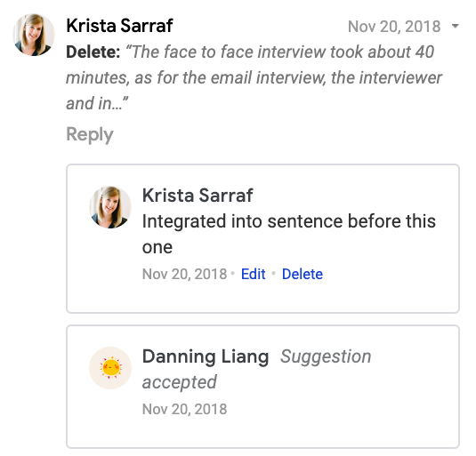Click the 'minutes, as for the email interview' line
Image resolution: width=476 pixels, height=456 pixels.
pyautogui.click(x=254, y=78)
